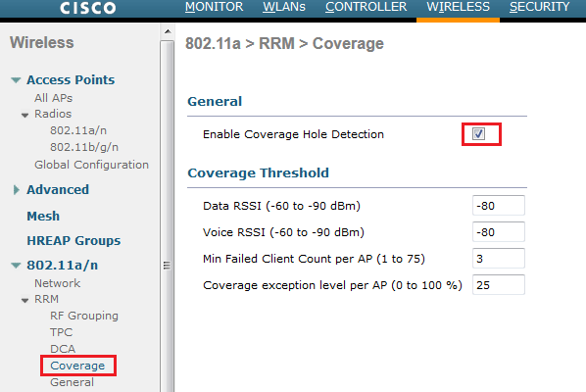The height and width of the screenshot is (392, 586).
Task: Go to Global Configuration
Action: coord(91,165)
